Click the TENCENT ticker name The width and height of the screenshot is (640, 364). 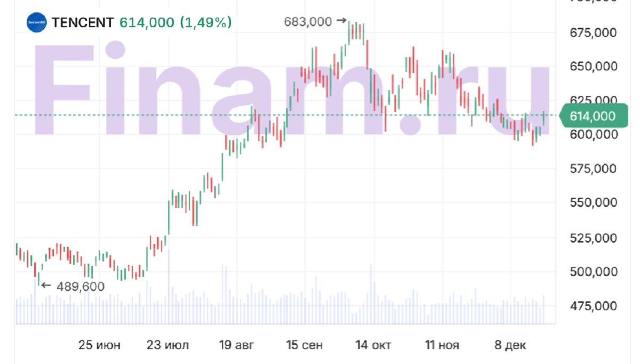(x=82, y=22)
